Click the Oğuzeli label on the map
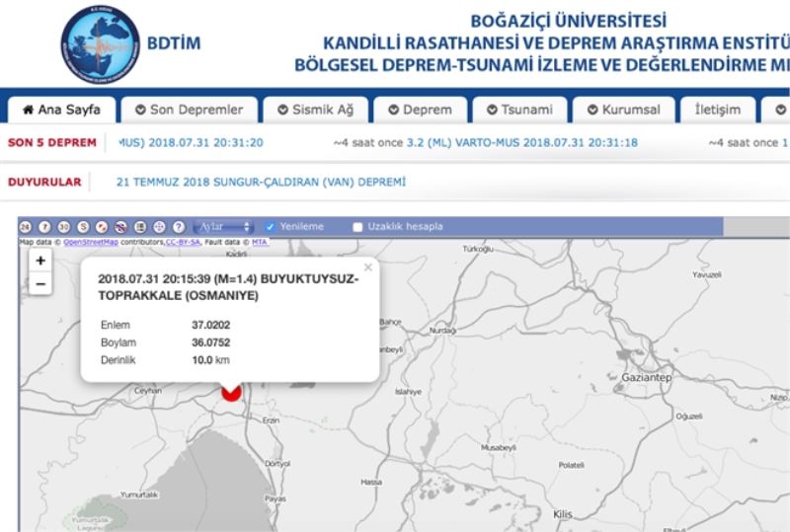Screen dimensions: 790x532 point(689,417)
